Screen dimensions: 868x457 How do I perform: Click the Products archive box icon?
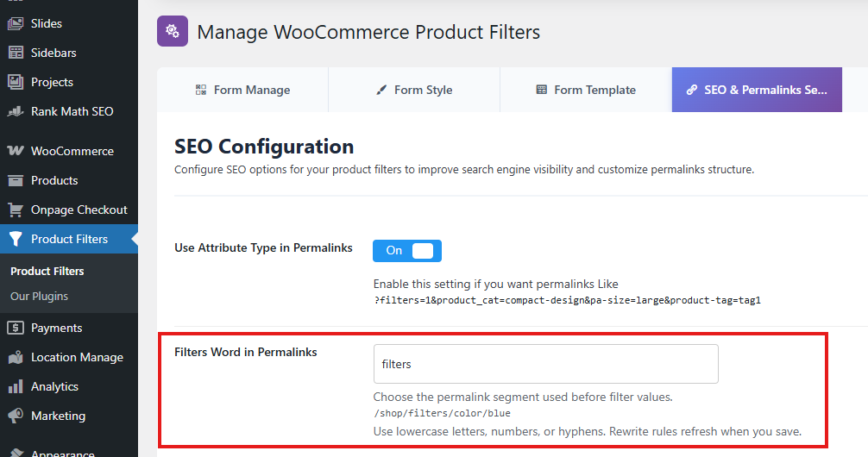pos(16,180)
